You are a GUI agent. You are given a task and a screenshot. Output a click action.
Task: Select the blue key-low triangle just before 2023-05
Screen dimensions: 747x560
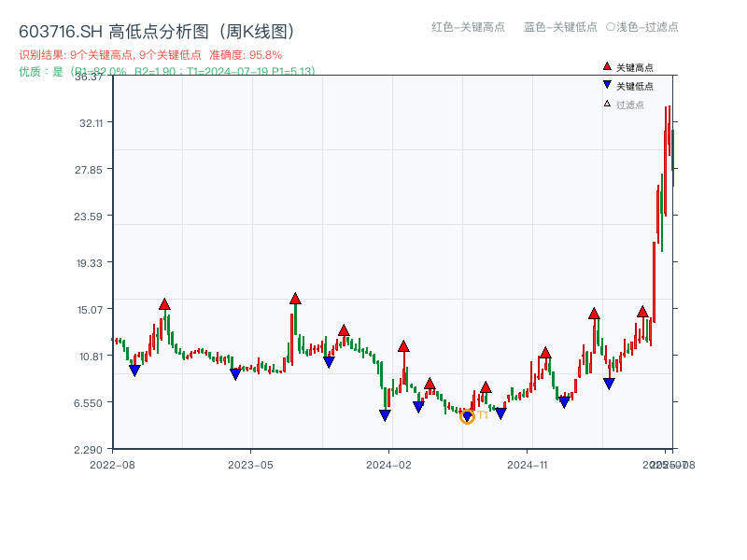click(x=235, y=374)
